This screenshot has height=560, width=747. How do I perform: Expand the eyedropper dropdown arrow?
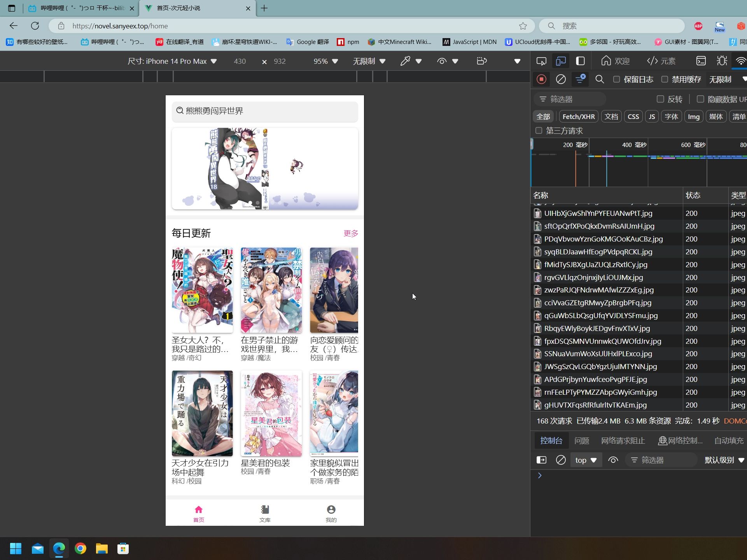419,61
